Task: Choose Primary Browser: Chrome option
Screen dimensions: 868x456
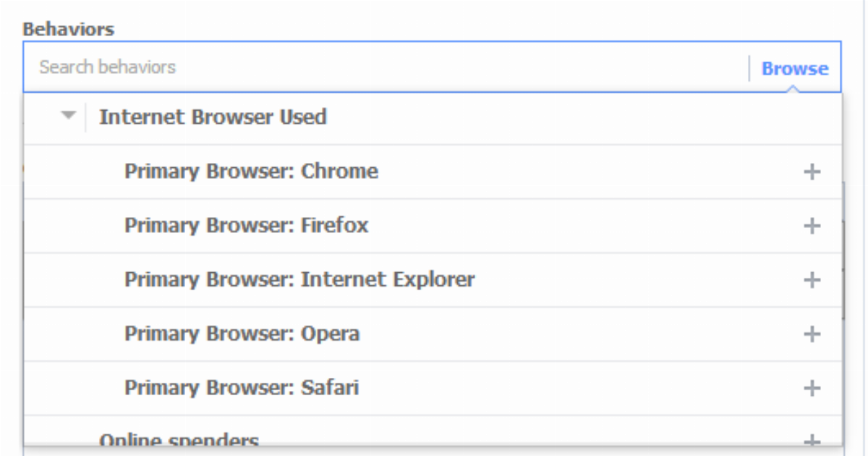Action: click(251, 172)
